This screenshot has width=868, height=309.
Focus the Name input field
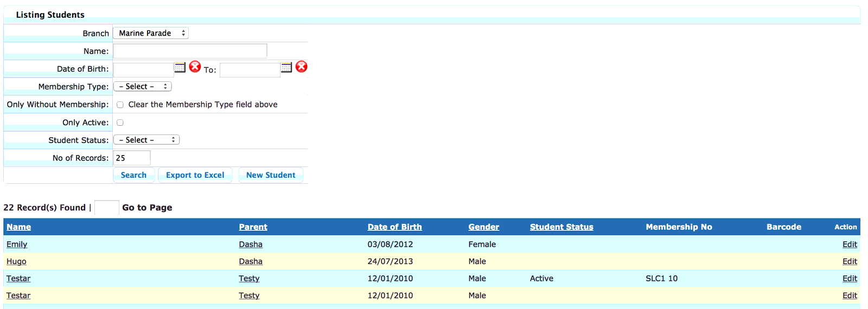point(190,51)
